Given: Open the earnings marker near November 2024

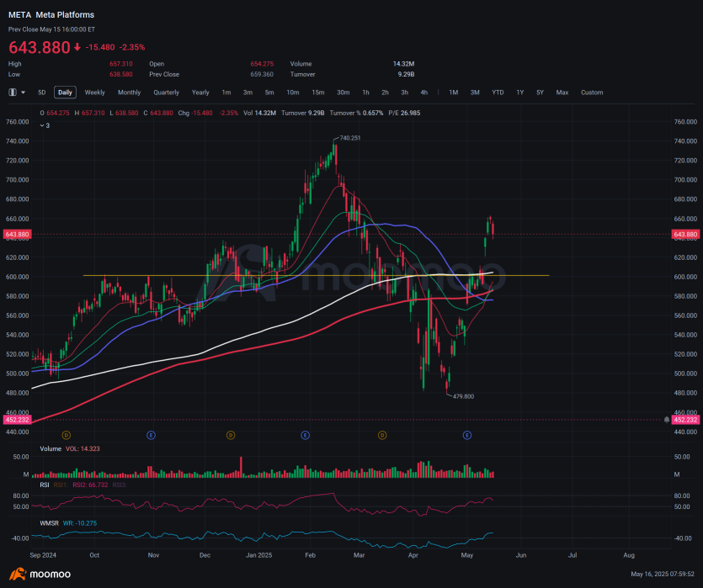Looking at the screenshot, I should point(151,435).
